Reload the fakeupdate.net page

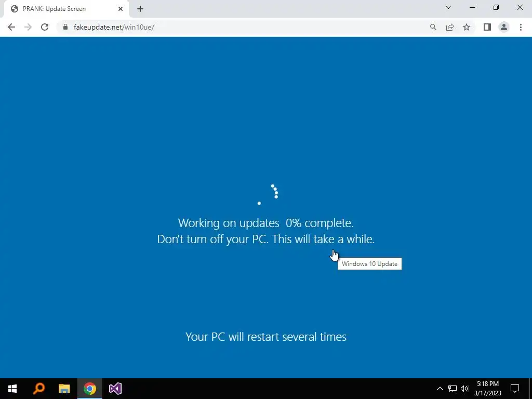[x=45, y=27]
